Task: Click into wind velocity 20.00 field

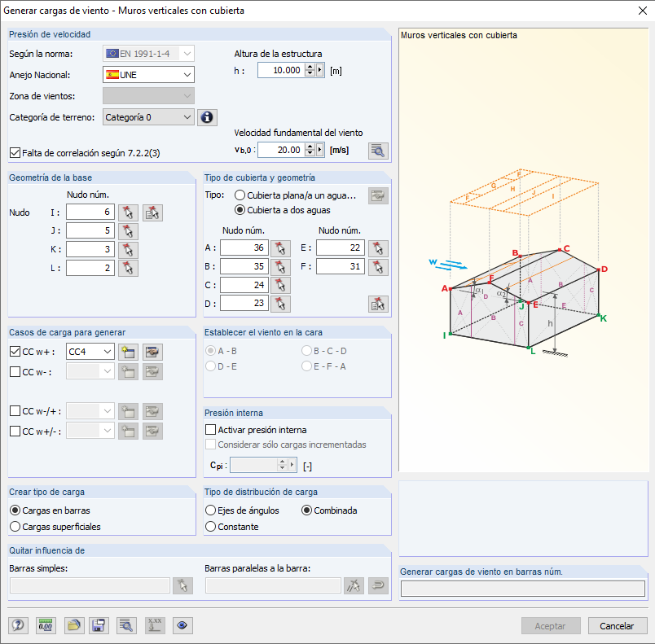Action: click(x=282, y=150)
